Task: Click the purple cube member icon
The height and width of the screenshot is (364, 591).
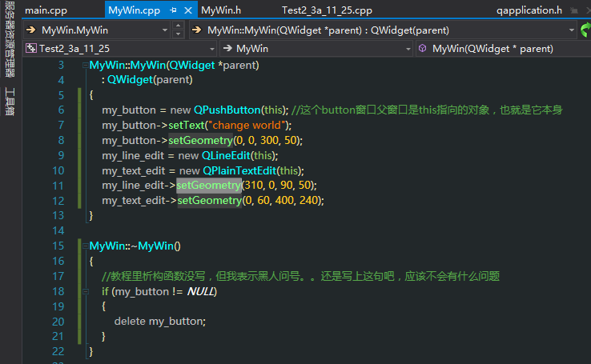Action: tap(423, 48)
